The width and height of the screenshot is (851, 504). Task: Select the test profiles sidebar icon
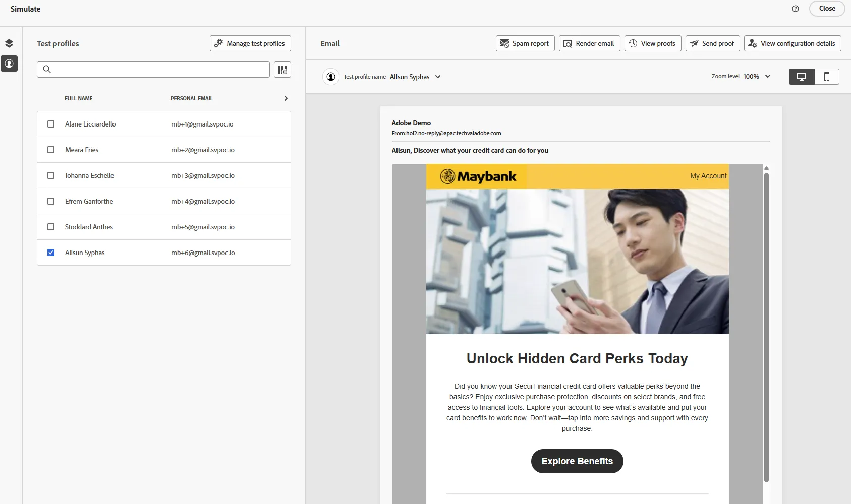click(9, 64)
